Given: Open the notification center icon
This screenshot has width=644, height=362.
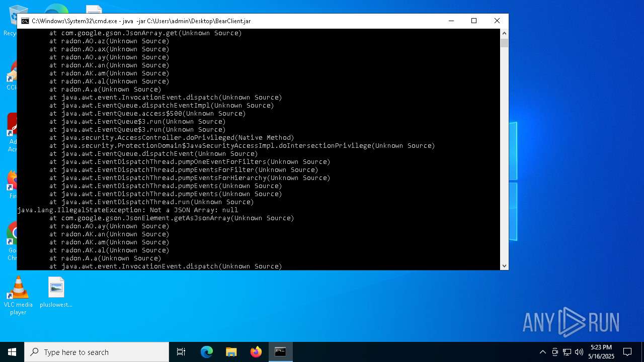Looking at the screenshot, I should click(627, 352).
